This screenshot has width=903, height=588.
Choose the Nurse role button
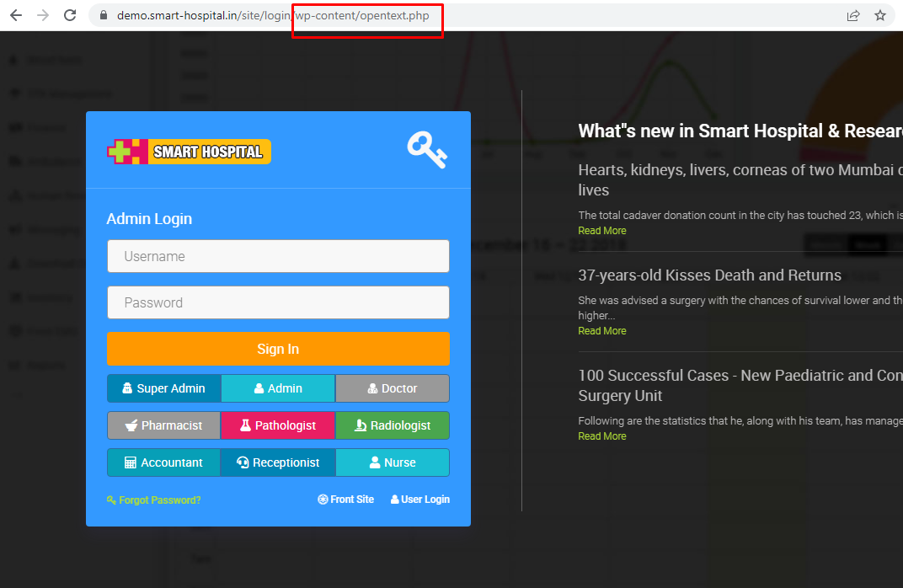point(393,462)
